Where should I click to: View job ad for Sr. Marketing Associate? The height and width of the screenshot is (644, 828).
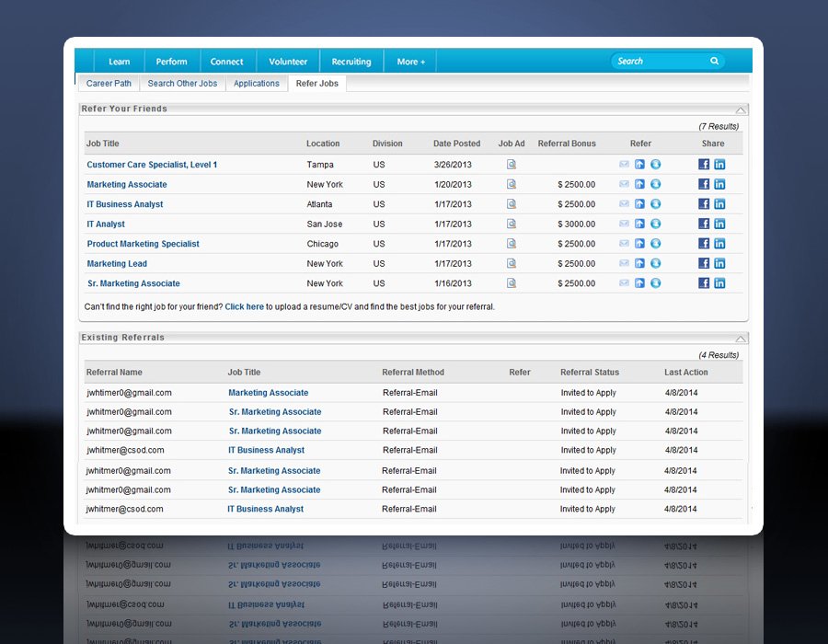pyautogui.click(x=512, y=283)
